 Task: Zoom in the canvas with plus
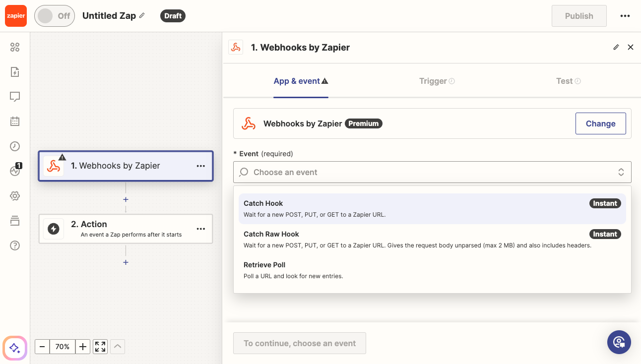click(x=83, y=347)
